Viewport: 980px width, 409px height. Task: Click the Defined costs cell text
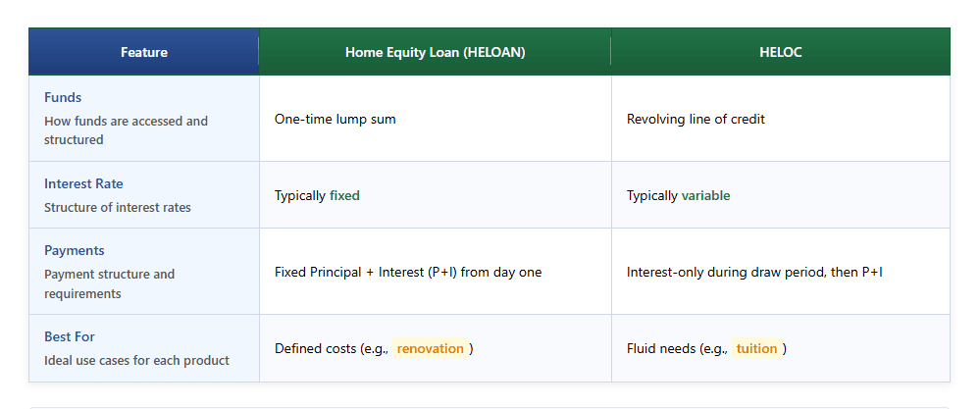pyautogui.click(x=331, y=349)
